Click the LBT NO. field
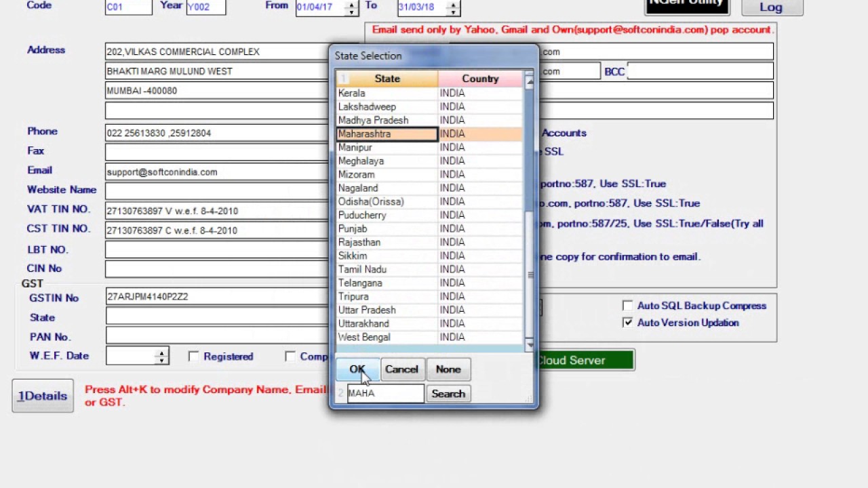868x488 pixels. click(217, 250)
